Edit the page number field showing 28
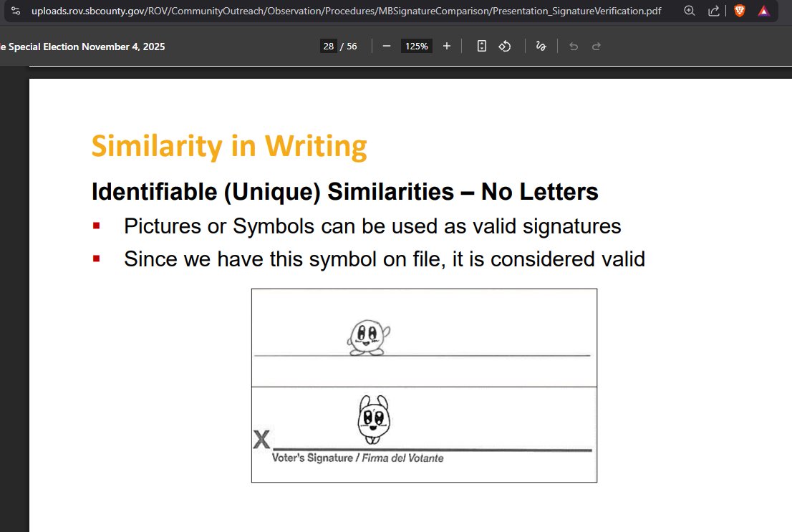 click(x=328, y=46)
